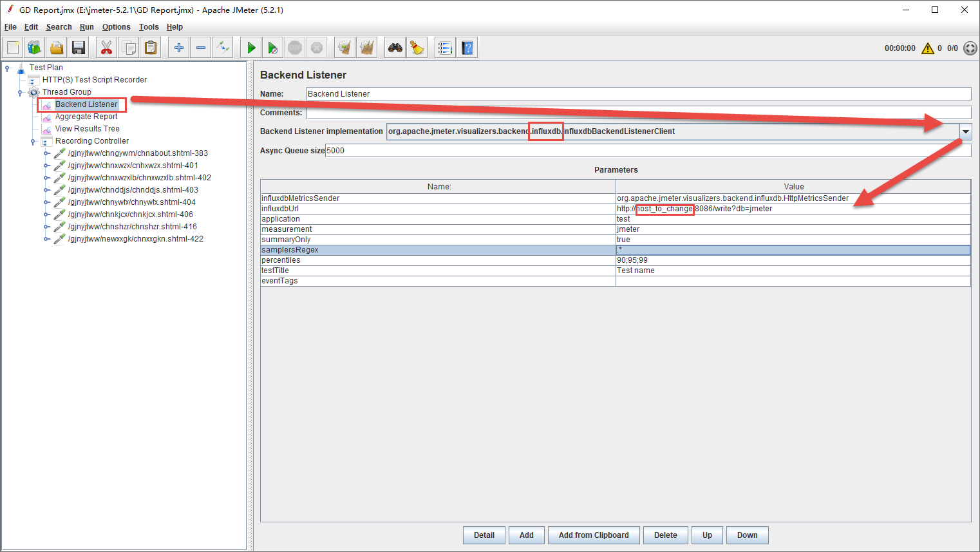Select Aggregate Report in the tree

(86, 117)
